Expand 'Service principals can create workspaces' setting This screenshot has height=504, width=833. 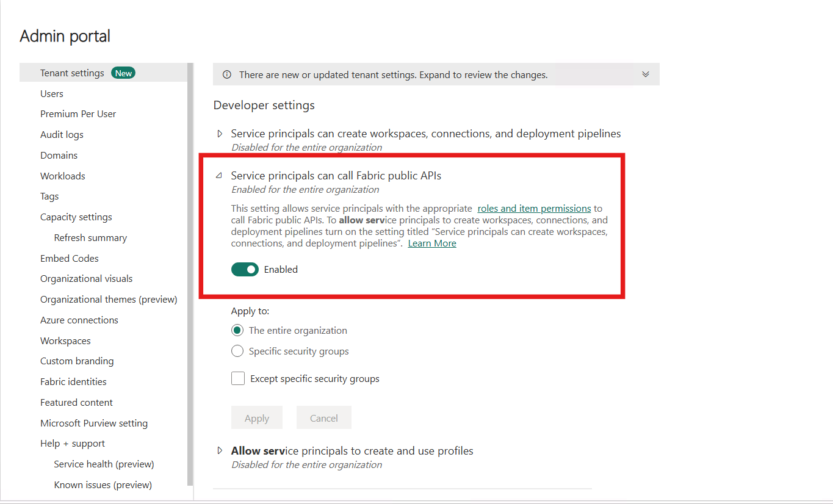point(220,134)
